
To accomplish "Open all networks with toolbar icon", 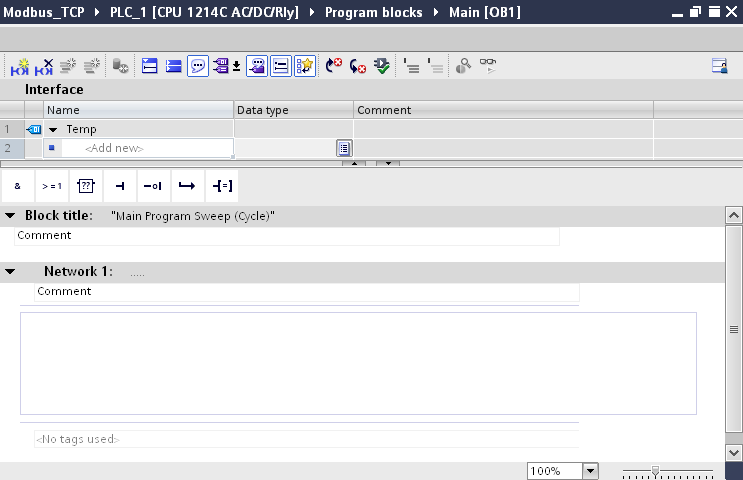I will click(150, 66).
